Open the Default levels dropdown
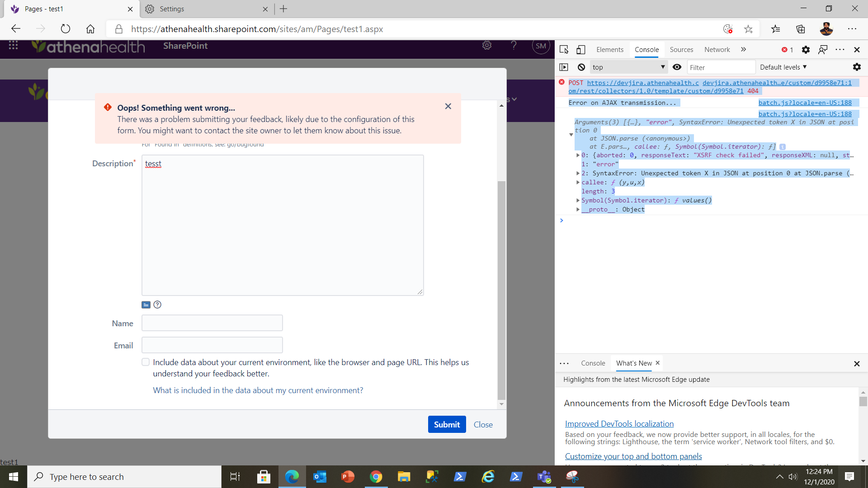Viewport: 868px width, 488px height. click(x=783, y=67)
